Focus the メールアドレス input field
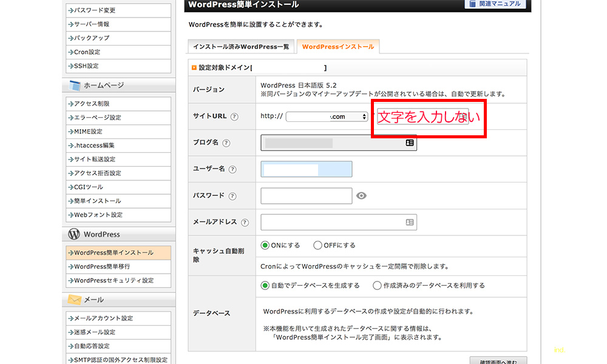 coord(339,222)
